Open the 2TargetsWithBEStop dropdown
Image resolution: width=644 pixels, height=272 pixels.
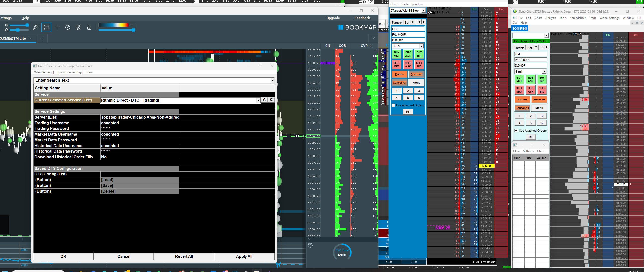click(x=423, y=10)
